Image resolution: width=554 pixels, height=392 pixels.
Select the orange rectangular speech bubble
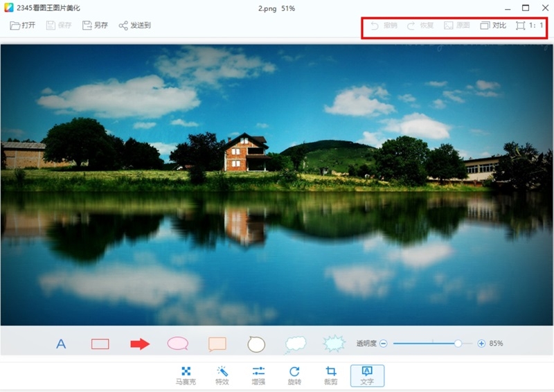click(217, 344)
